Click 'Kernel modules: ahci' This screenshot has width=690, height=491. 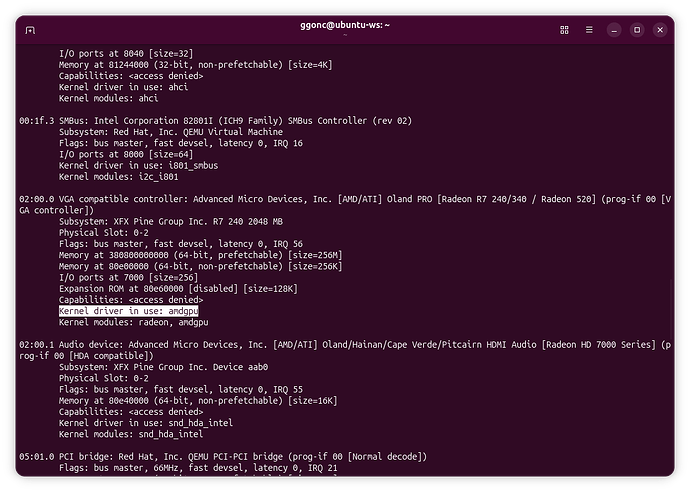(x=108, y=99)
